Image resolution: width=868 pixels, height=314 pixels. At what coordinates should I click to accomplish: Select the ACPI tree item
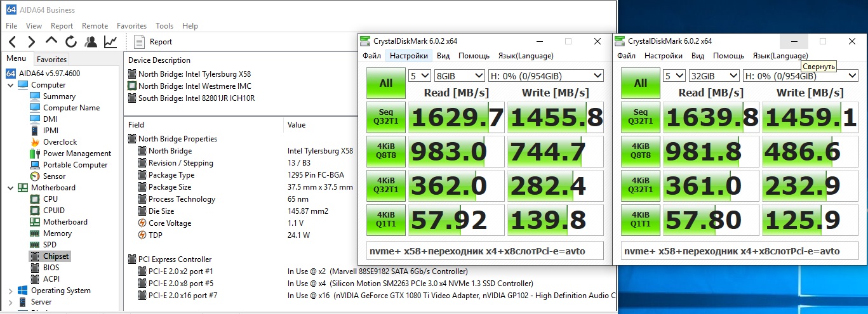(51, 279)
